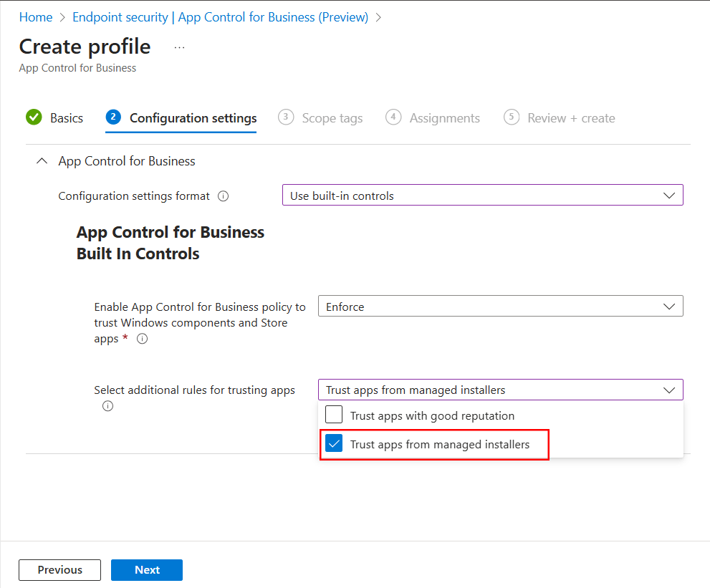The image size is (710, 588).
Task: Open Configuration settings format dropdown
Action: (x=483, y=195)
